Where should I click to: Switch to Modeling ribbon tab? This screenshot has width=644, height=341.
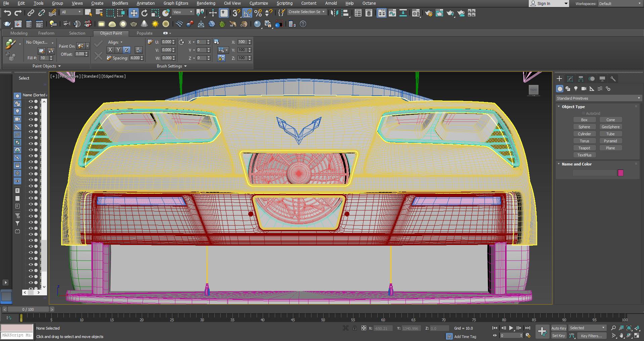tap(19, 33)
